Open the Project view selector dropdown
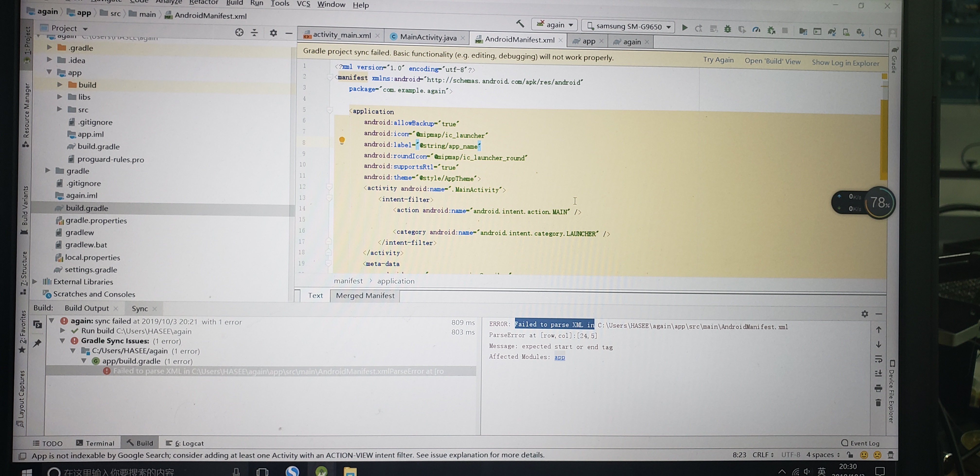This screenshot has width=980, height=476. pyautogui.click(x=64, y=28)
